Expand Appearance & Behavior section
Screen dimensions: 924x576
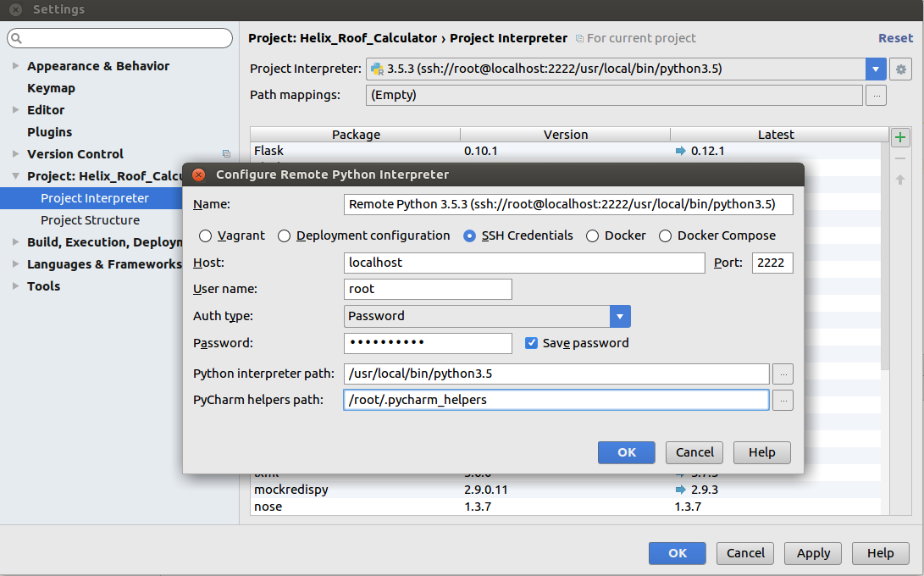pos(16,66)
